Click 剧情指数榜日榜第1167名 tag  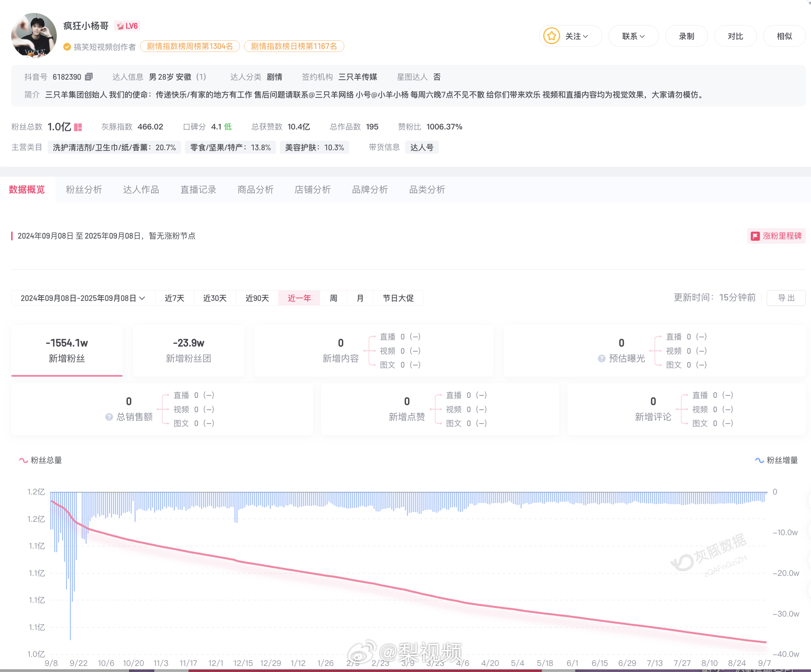[294, 46]
